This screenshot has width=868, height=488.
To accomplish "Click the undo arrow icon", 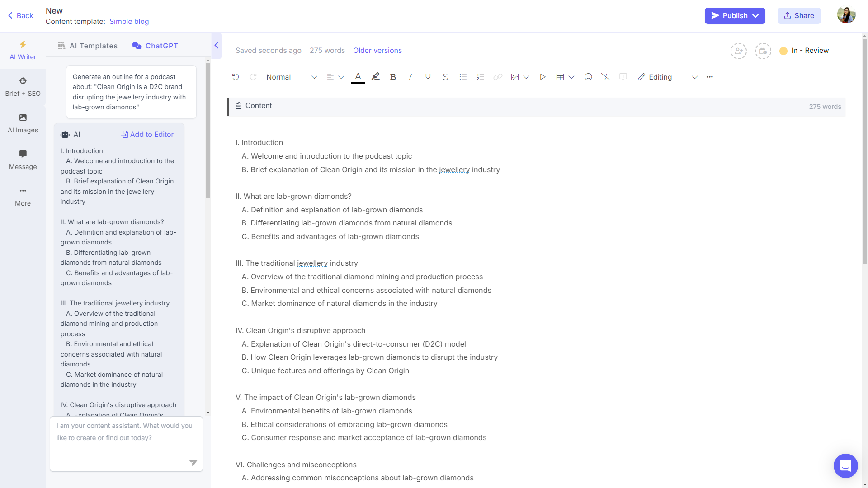I will [x=236, y=76].
